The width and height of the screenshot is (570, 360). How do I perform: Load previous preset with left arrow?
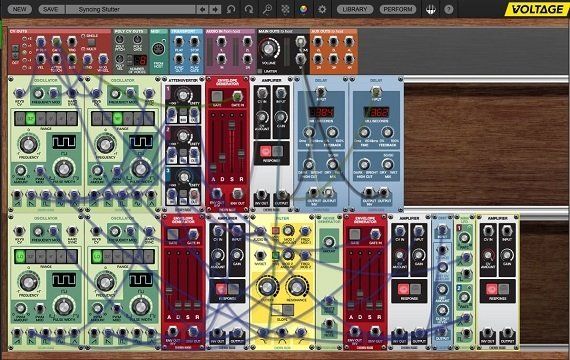tap(202, 9)
